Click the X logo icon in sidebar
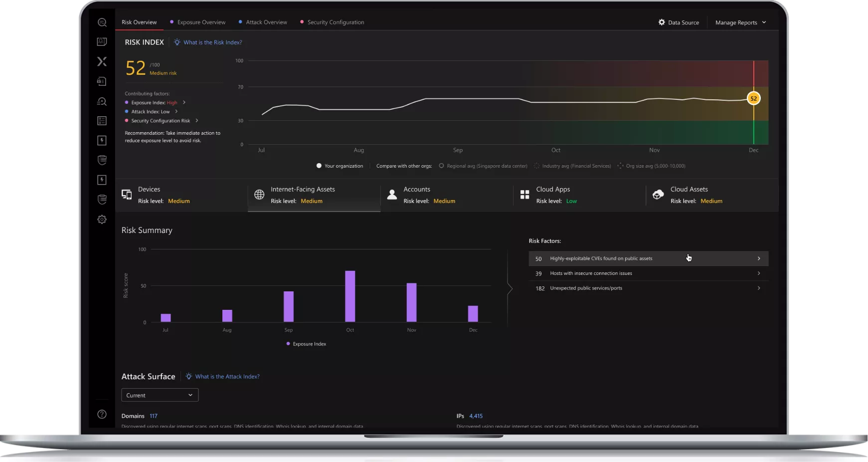This screenshot has height=462, width=868. 102,61
